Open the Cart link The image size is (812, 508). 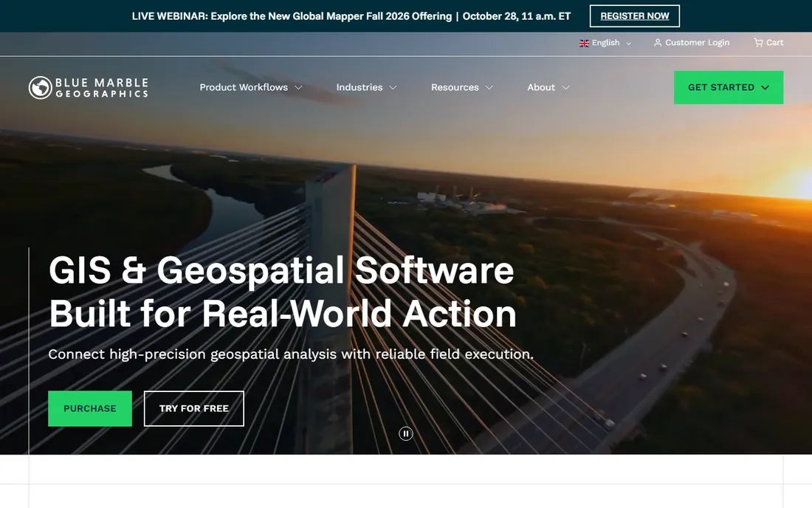point(774,43)
